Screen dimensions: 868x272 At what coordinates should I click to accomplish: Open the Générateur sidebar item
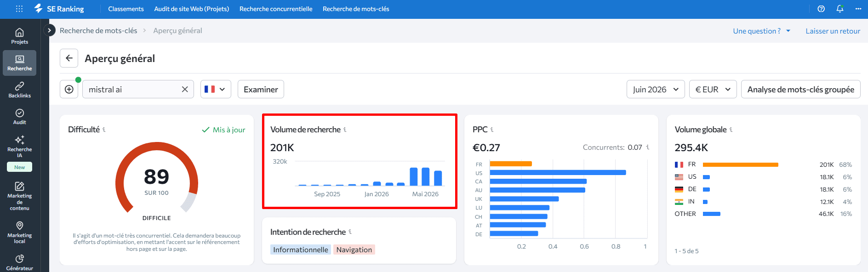pos(19,262)
